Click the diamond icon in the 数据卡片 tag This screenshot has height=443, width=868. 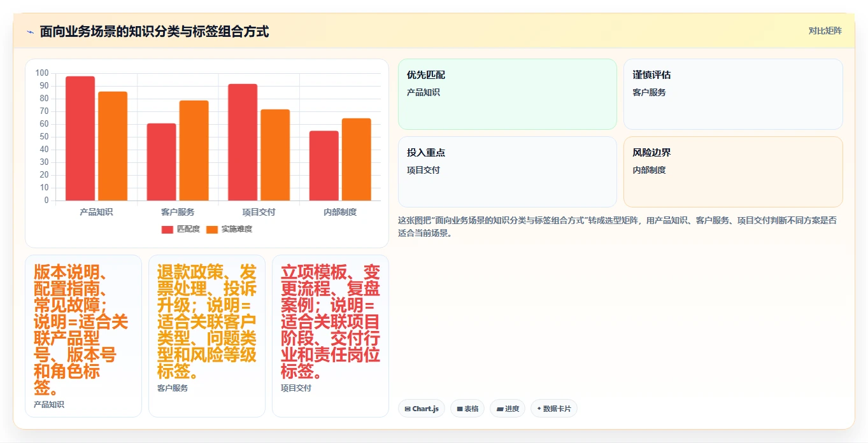click(539, 409)
